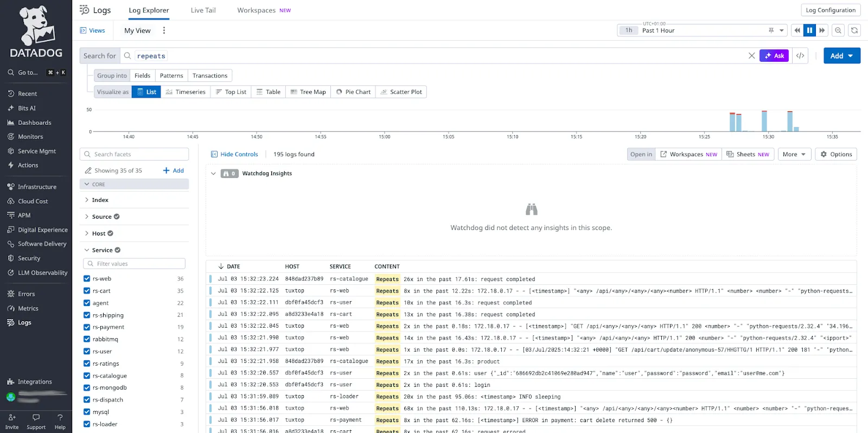Open the Dashboards sidebar icon
The height and width of the screenshot is (433, 868).
point(11,123)
